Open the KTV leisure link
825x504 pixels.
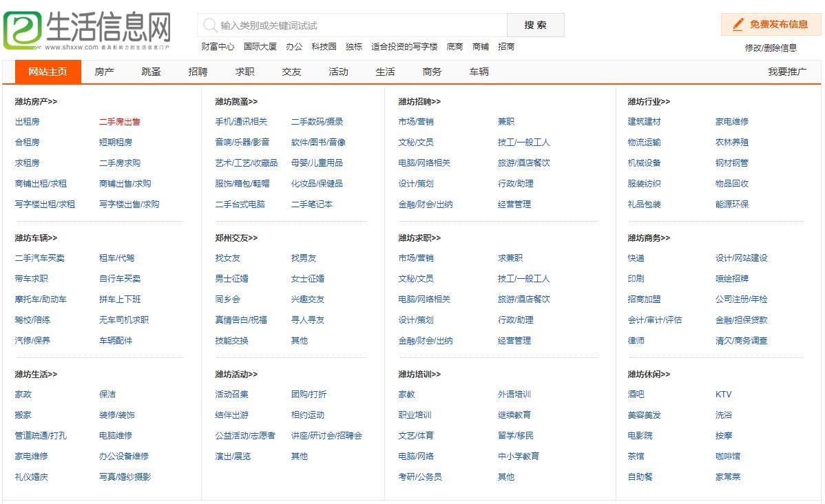point(724,394)
